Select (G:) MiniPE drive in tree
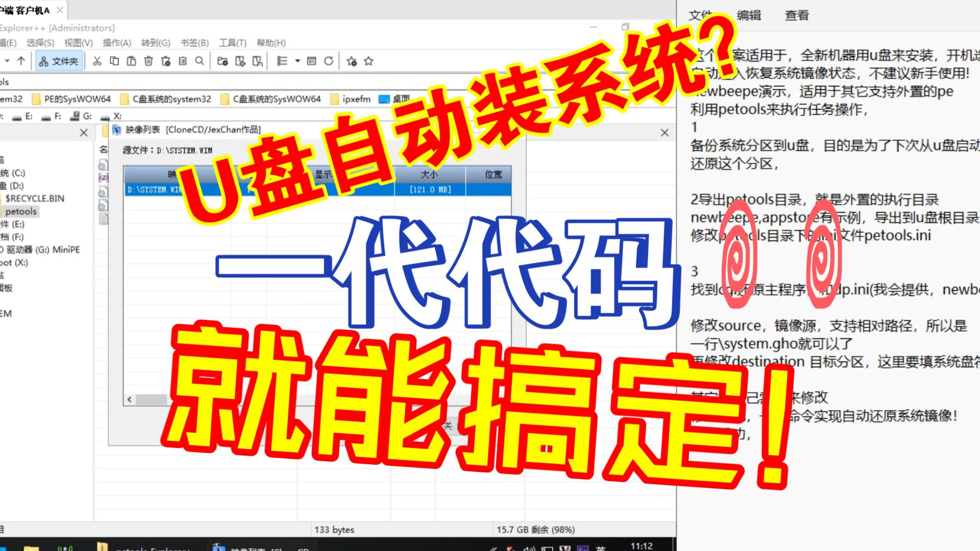Viewport: 980px width, 551px height. click(40, 249)
